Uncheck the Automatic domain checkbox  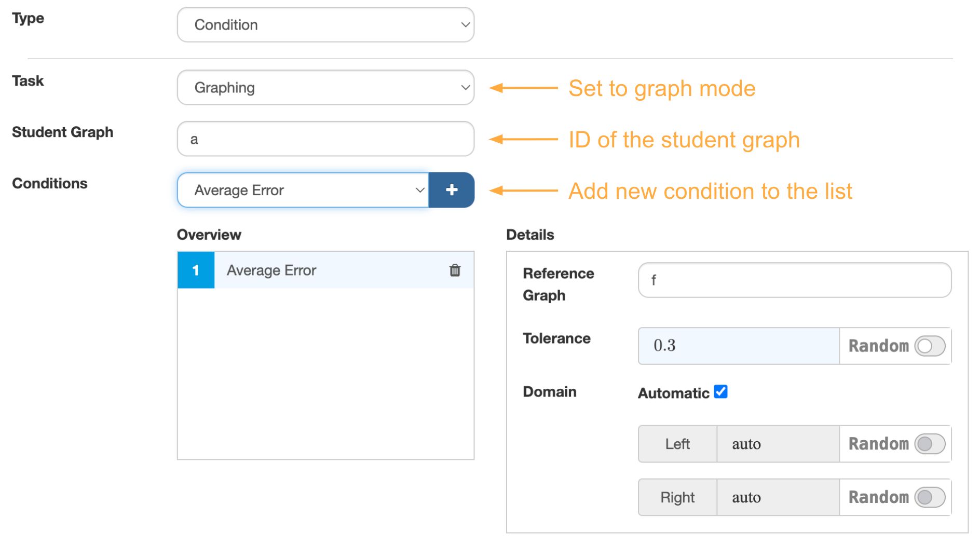[720, 392]
